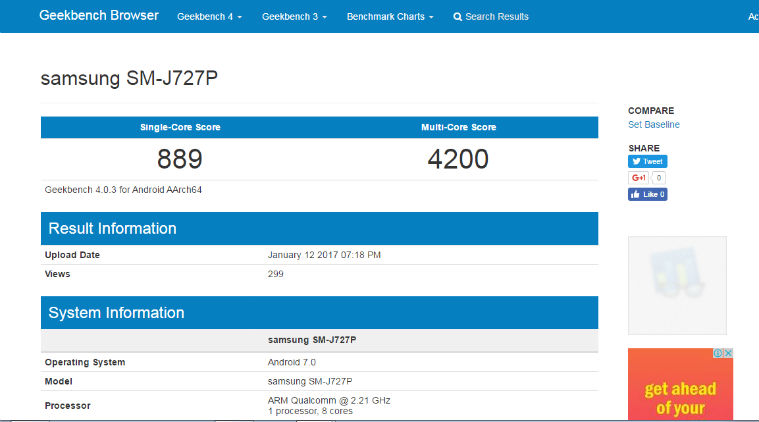
Task: Expand the Benchmark Charts dropdown
Action: click(x=390, y=16)
